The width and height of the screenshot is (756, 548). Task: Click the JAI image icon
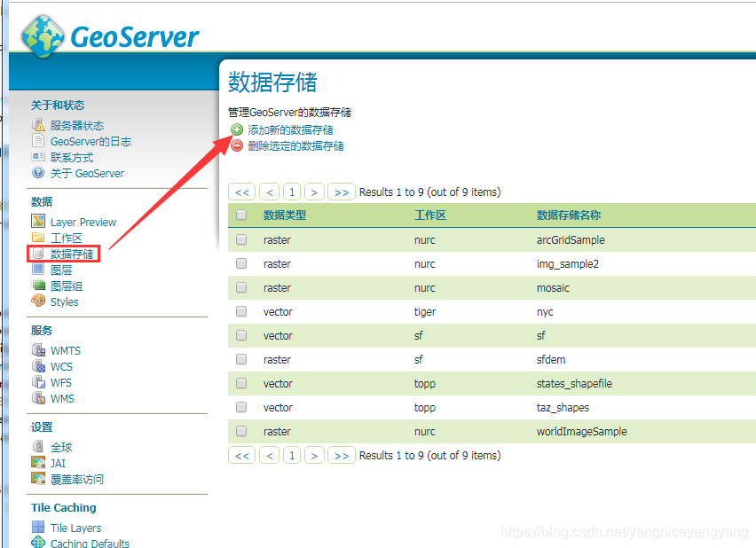[38, 462]
